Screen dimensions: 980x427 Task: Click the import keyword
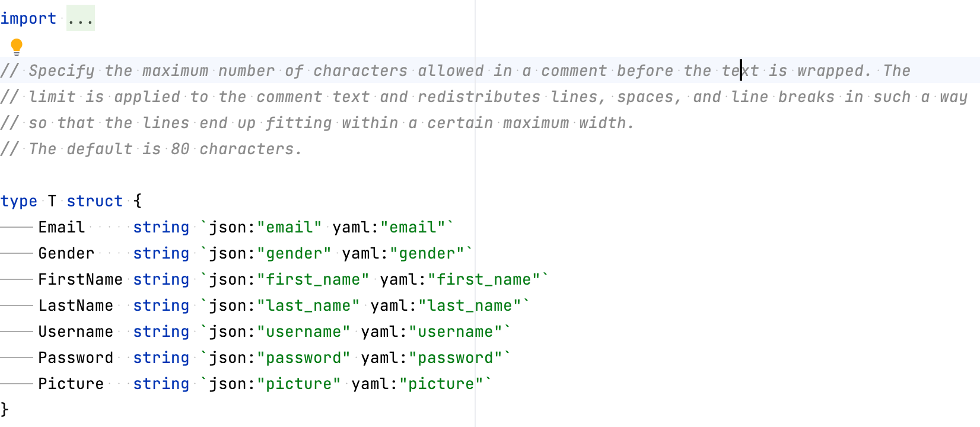point(28,19)
